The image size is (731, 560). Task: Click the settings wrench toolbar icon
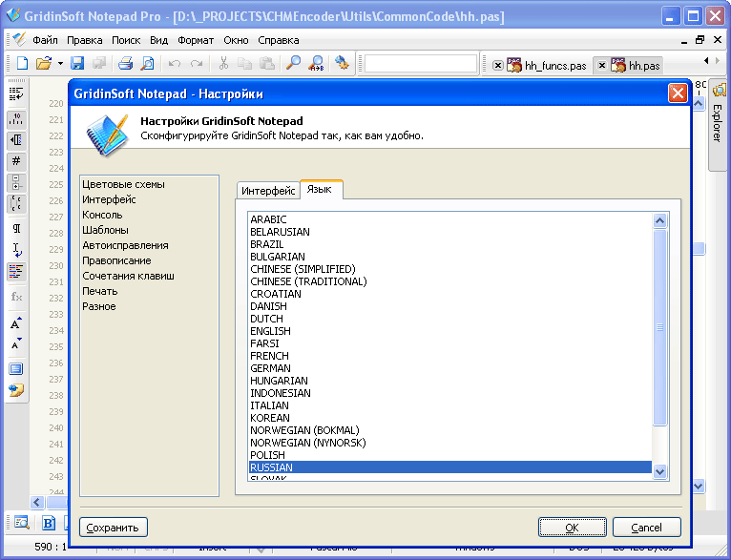pyautogui.click(x=342, y=63)
